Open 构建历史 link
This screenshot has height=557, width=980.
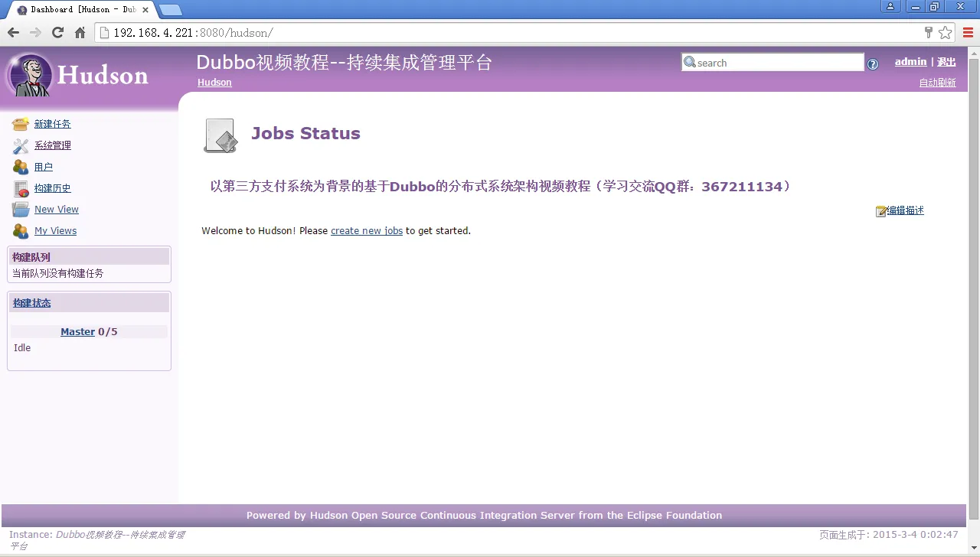pyautogui.click(x=53, y=188)
